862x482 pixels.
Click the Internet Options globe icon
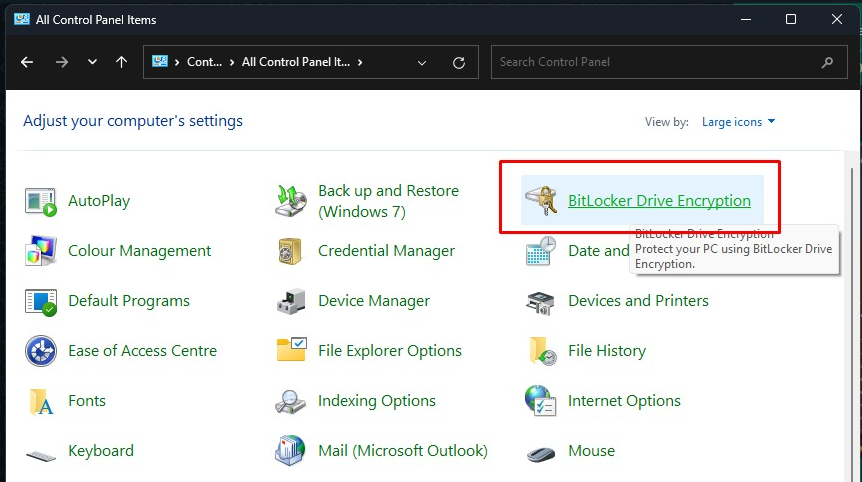pos(540,401)
